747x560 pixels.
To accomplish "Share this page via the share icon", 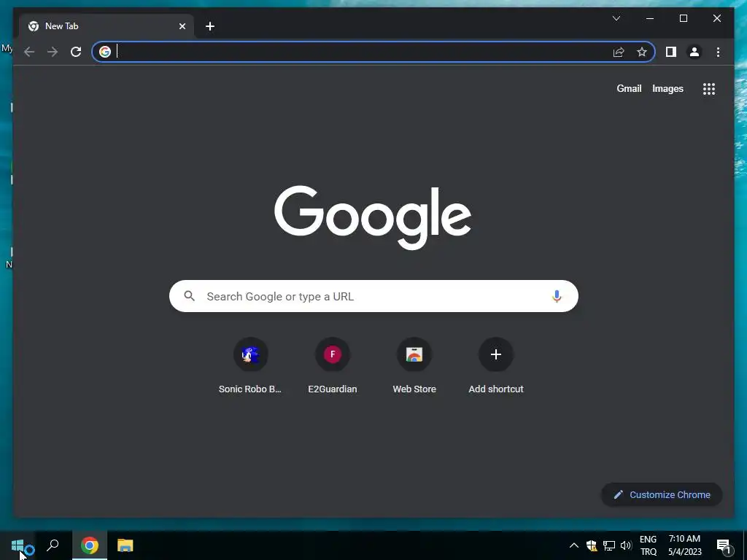I will (619, 52).
